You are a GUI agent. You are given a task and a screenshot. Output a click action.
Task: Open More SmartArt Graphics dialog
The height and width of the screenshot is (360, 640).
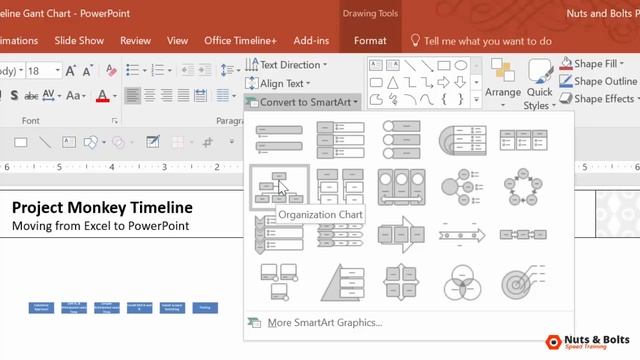(x=324, y=322)
